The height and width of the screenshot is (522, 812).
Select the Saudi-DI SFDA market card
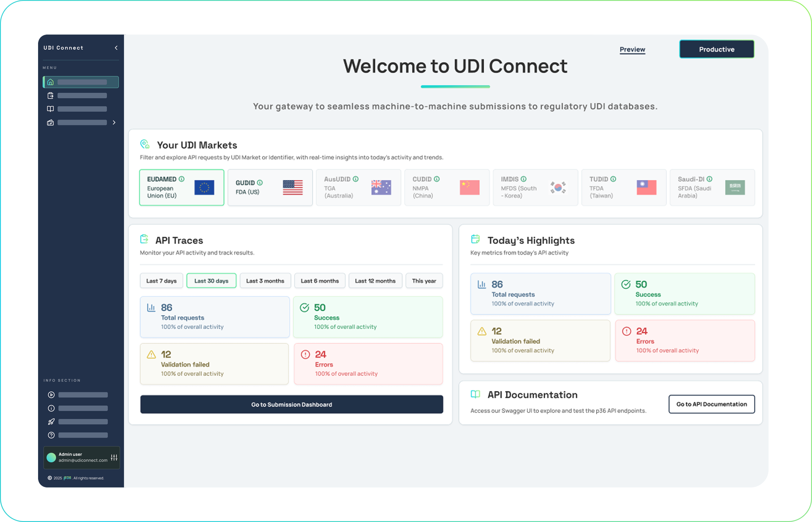tap(713, 188)
